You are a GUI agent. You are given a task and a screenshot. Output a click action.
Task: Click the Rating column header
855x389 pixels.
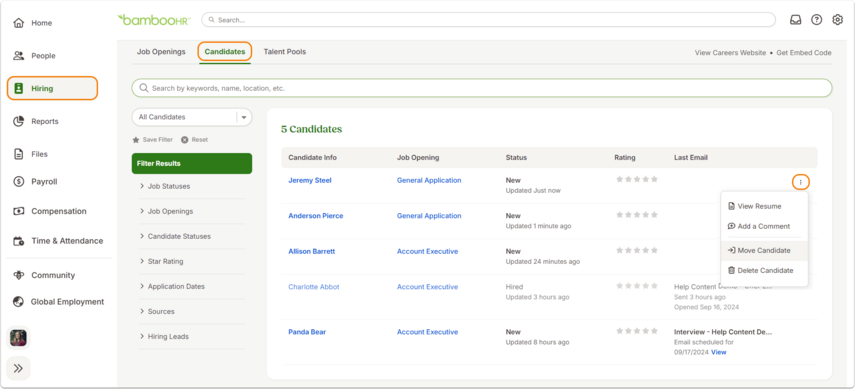[625, 158]
